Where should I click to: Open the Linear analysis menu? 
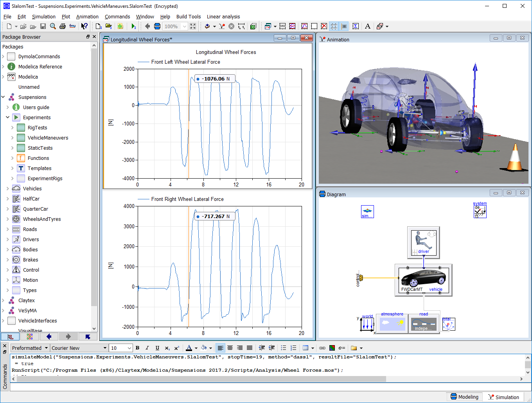[x=223, y=16]
